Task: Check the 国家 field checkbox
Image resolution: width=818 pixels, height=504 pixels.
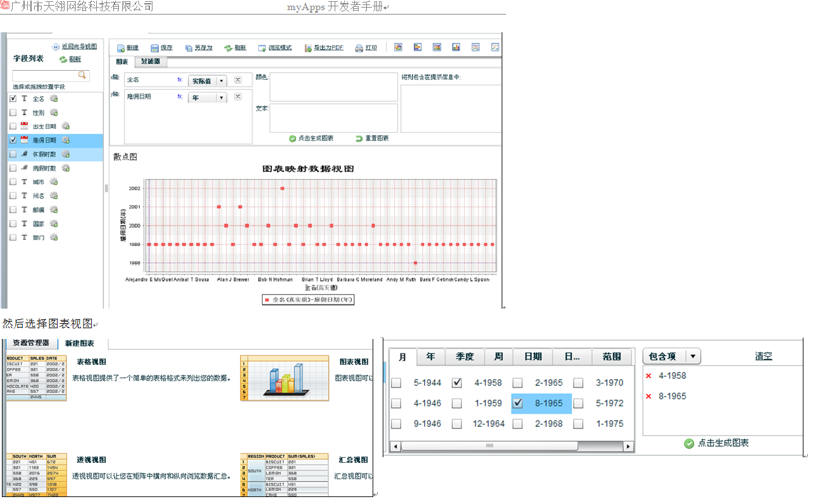Action: click(x=13, y=224)
